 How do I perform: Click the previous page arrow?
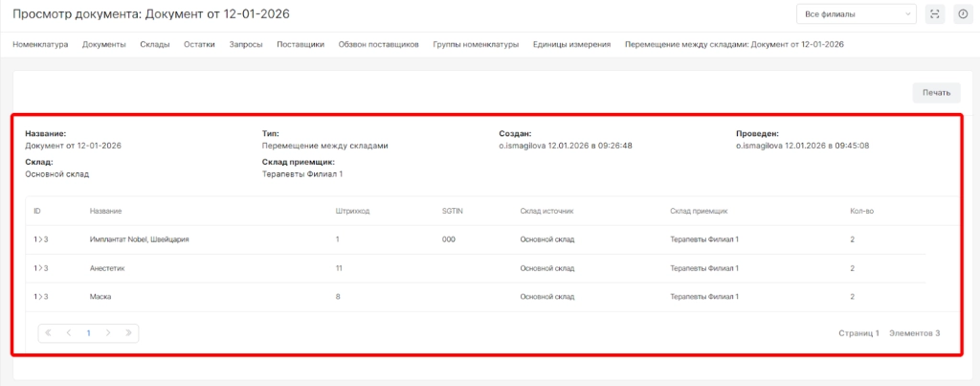tap(68, 333)
